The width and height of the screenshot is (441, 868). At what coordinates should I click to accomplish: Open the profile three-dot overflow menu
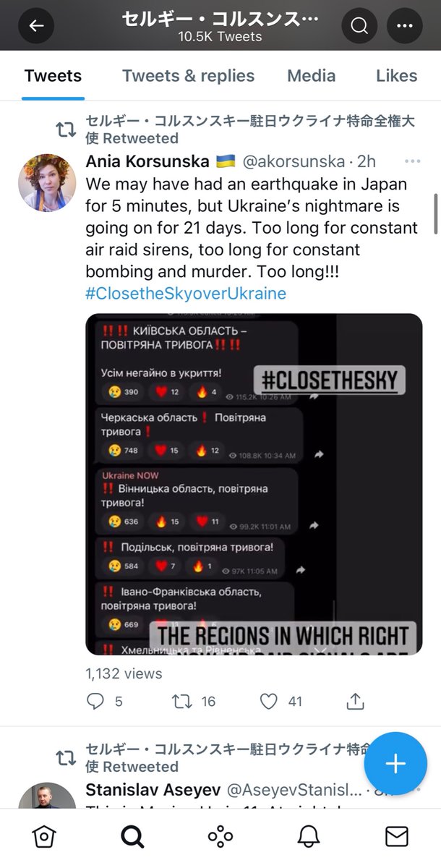[x=404, y=26]
